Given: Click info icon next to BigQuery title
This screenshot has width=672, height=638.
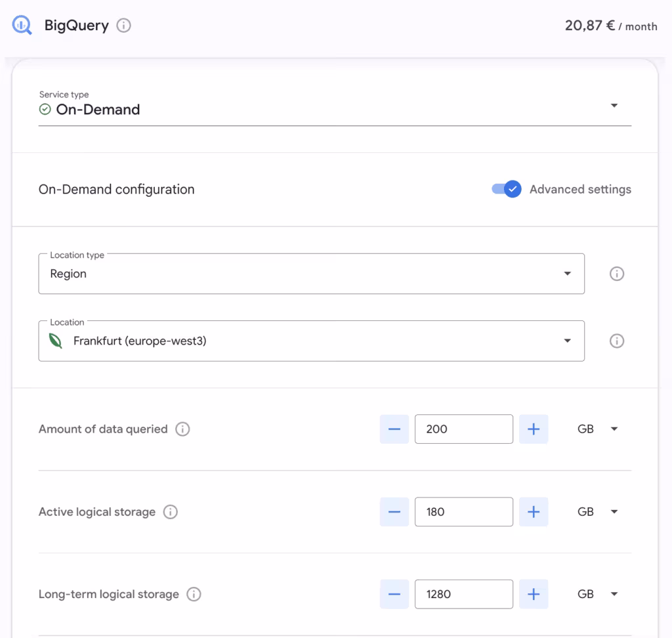Looking at the screenshot, I should pyautogui.click(x=123, y=26).
